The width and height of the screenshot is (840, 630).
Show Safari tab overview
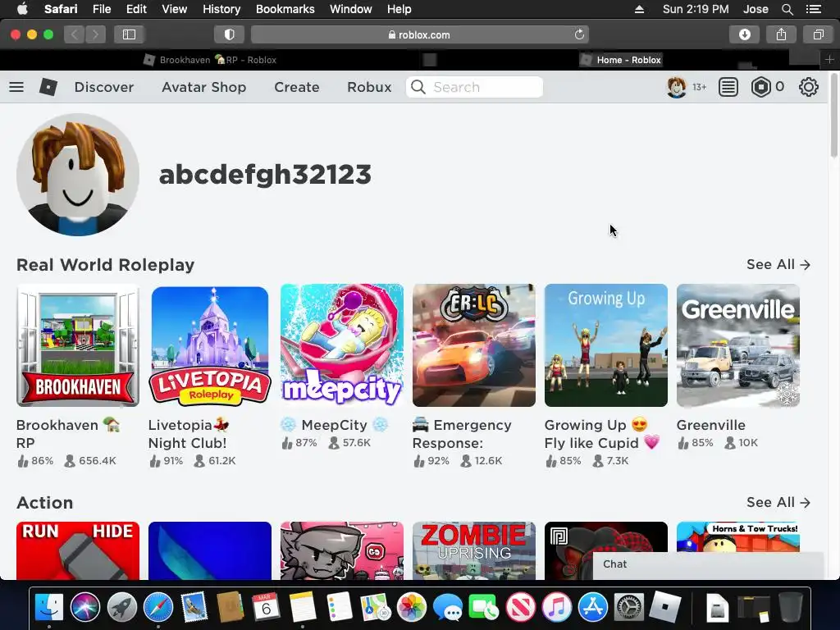coord(818,34)
